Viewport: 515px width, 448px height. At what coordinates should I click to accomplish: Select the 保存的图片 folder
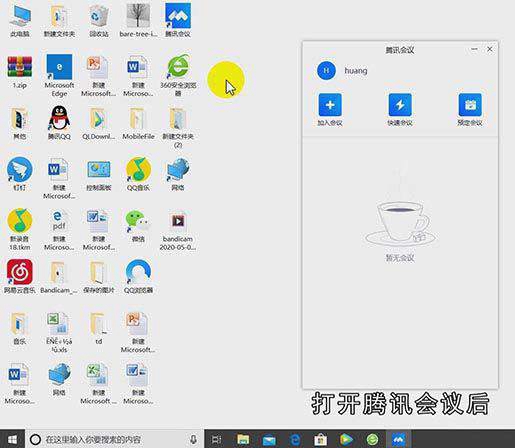[99, 277]
